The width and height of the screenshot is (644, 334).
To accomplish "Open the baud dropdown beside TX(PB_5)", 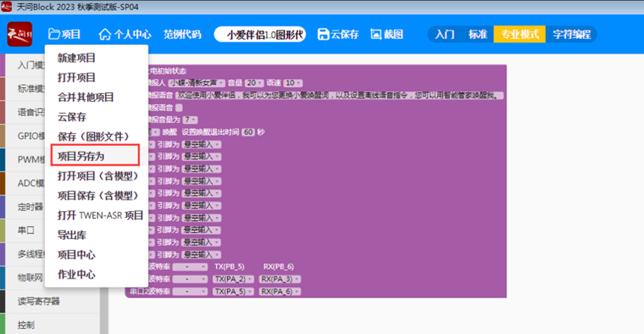I will pyautogui.click(x=190, y=267).
